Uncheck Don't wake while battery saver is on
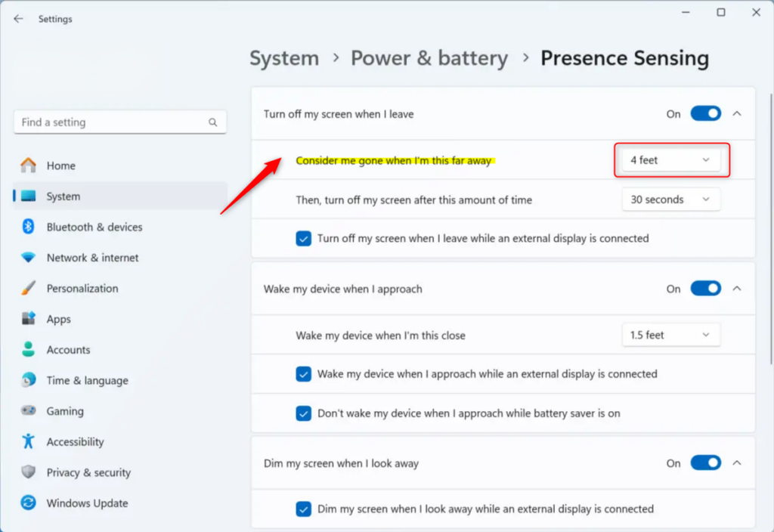The width and height of the screenshot is (774, 532). [304, 413]
